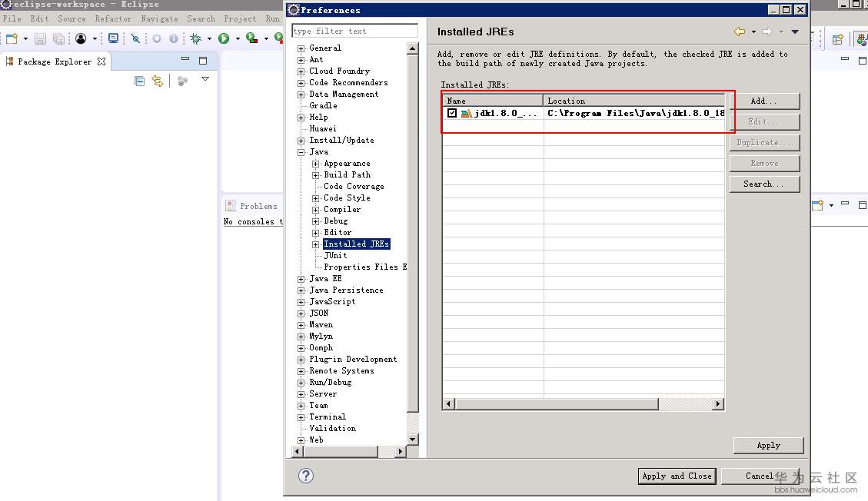Select Code Coverage in the tree

[x=354, y=187]
